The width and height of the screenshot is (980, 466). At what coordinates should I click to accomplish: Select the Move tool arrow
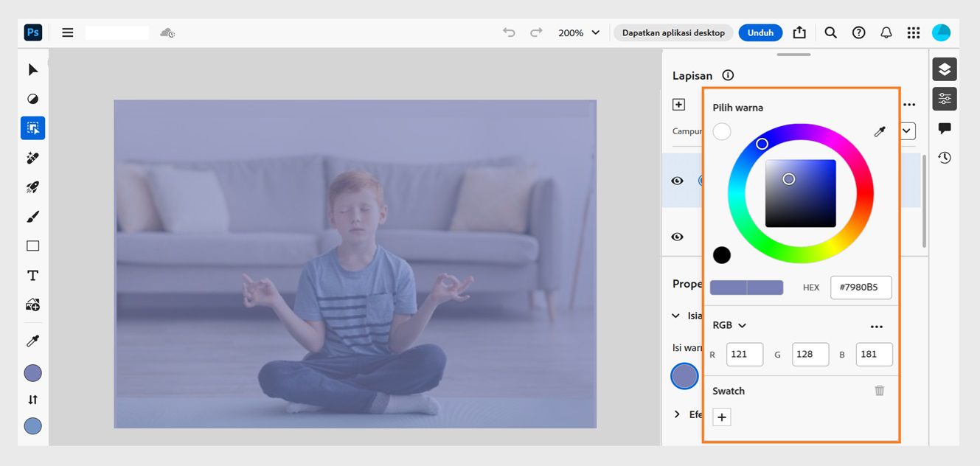(32, 70)
